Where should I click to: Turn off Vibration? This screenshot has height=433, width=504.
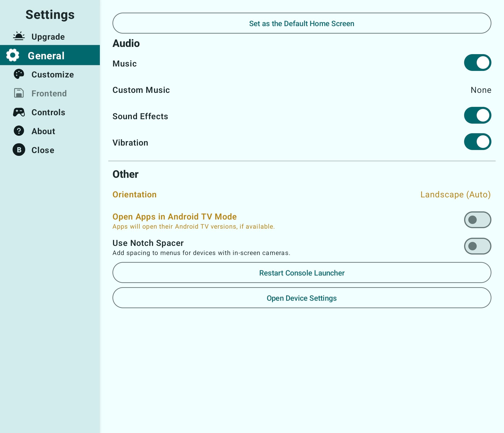(x=477, y=142)
